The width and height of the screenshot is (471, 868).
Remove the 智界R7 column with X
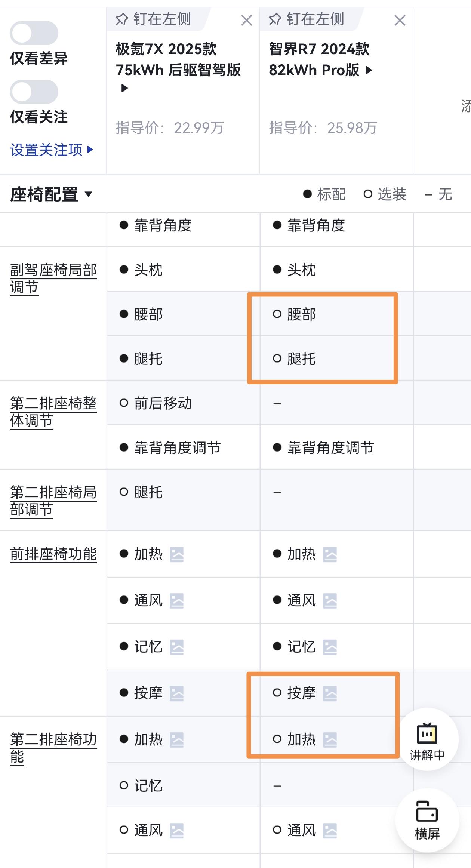point(400,20)
